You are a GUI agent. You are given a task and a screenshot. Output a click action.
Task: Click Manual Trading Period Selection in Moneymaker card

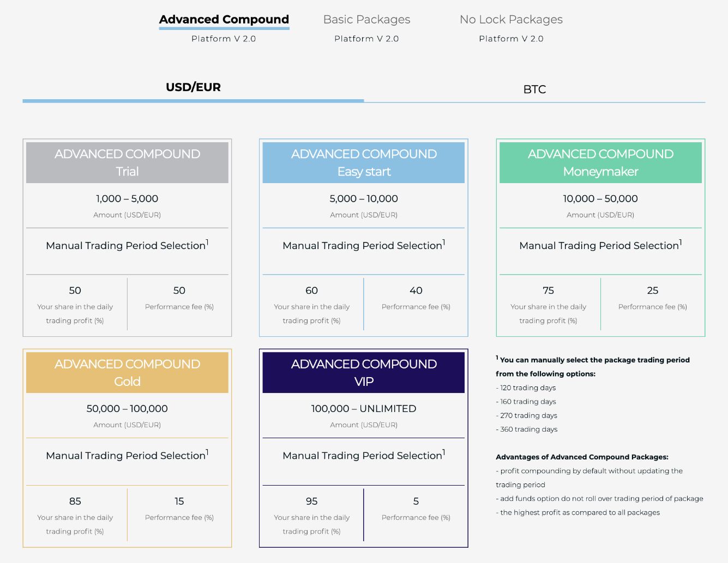point(600,245)
